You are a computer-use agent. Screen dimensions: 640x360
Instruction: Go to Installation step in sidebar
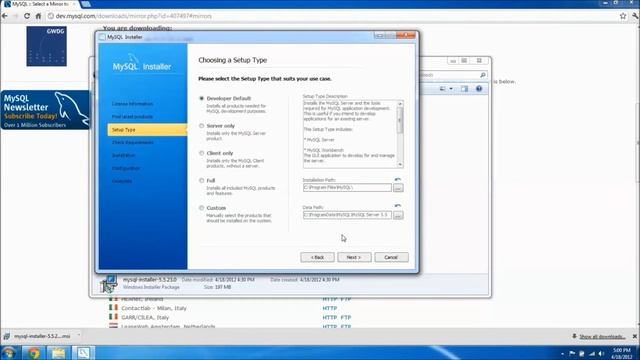coord(123,156)
